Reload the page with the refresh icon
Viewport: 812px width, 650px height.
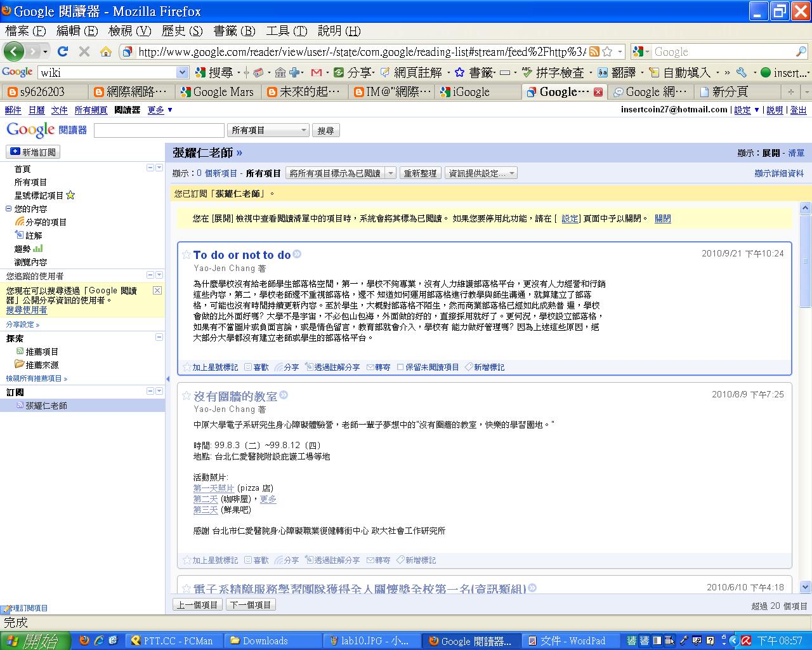pos(62,51)
